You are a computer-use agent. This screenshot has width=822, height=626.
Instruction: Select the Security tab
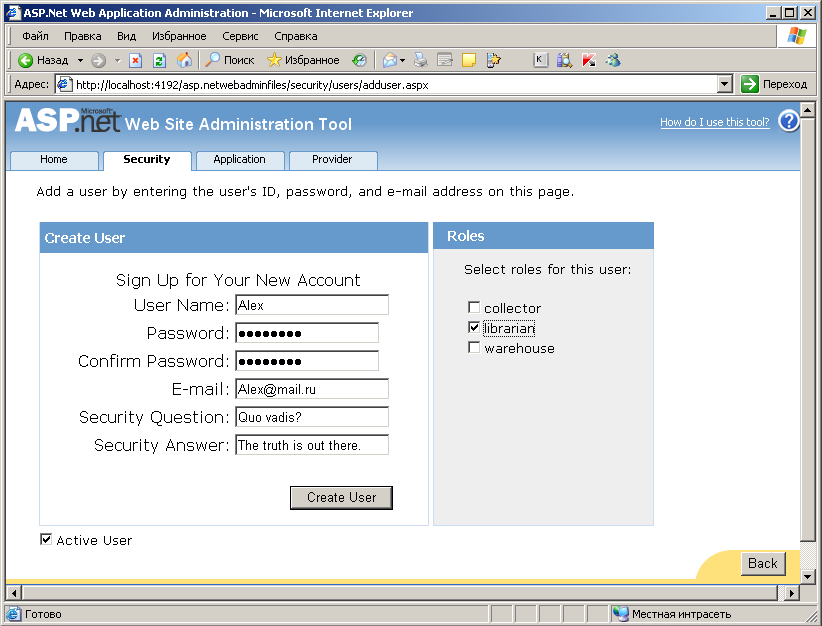coord(147,160)
